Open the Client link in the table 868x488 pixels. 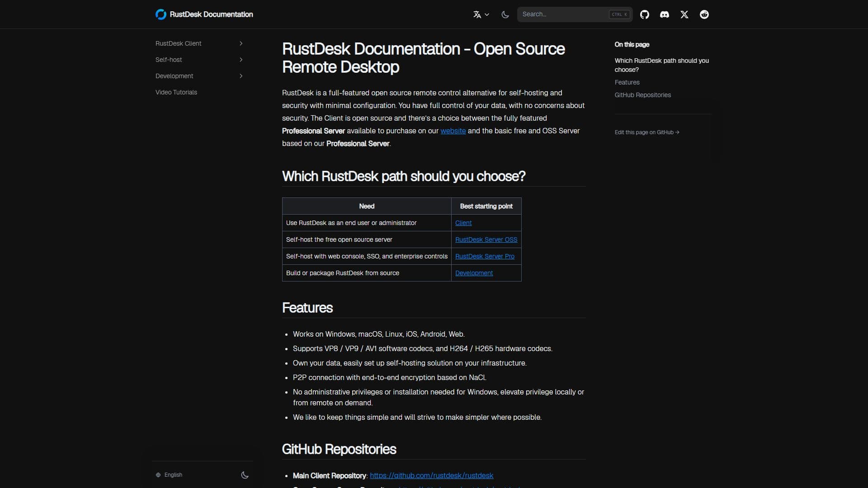click(x=463, y=223)
